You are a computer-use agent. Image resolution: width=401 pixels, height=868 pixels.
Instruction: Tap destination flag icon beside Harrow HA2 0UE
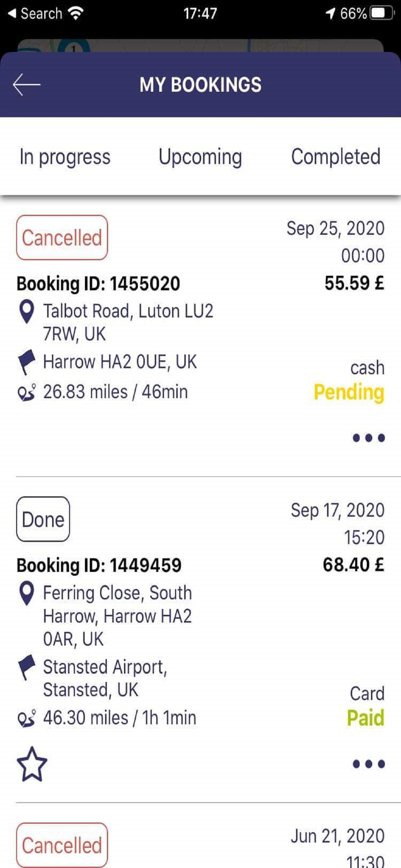tap(26, 362)
